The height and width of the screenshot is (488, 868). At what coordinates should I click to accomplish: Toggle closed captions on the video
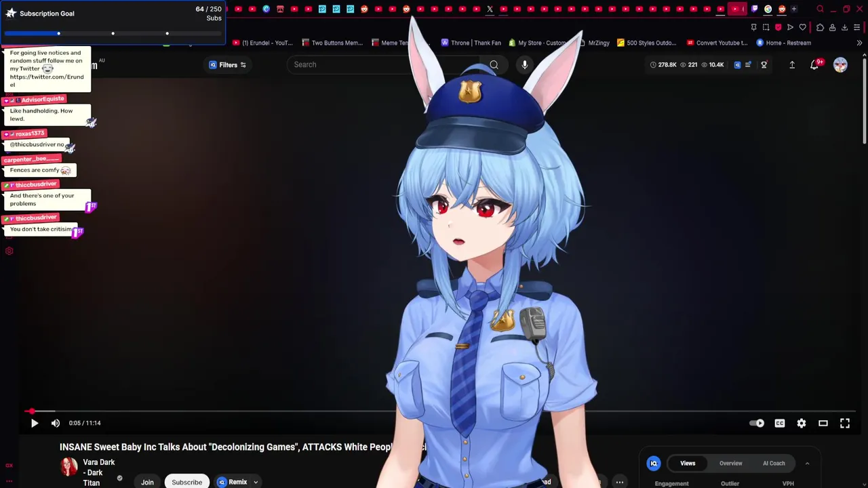pyautogui.click(x=780, y=423)
